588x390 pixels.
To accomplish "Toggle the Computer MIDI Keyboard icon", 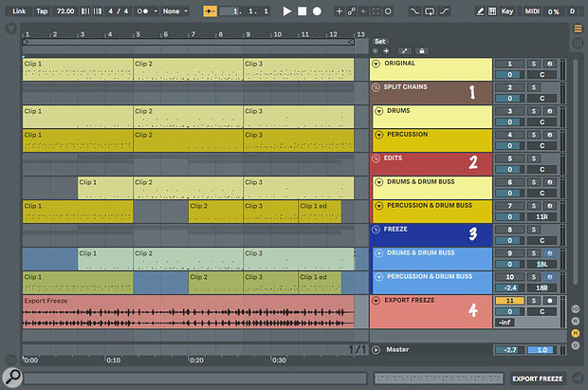I will pos(492,11).
